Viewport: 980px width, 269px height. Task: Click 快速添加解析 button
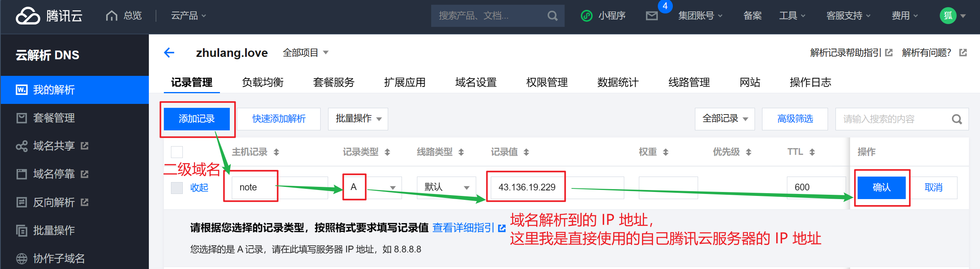[279, 119]
